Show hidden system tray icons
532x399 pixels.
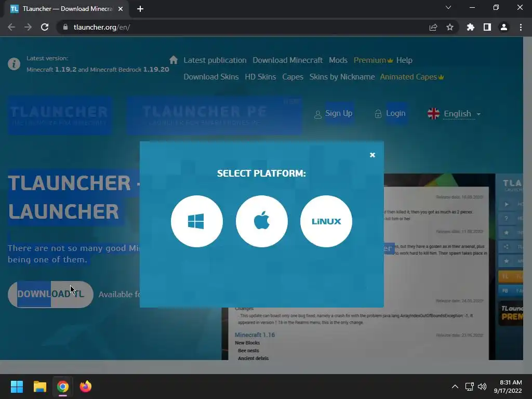[455, 387]
